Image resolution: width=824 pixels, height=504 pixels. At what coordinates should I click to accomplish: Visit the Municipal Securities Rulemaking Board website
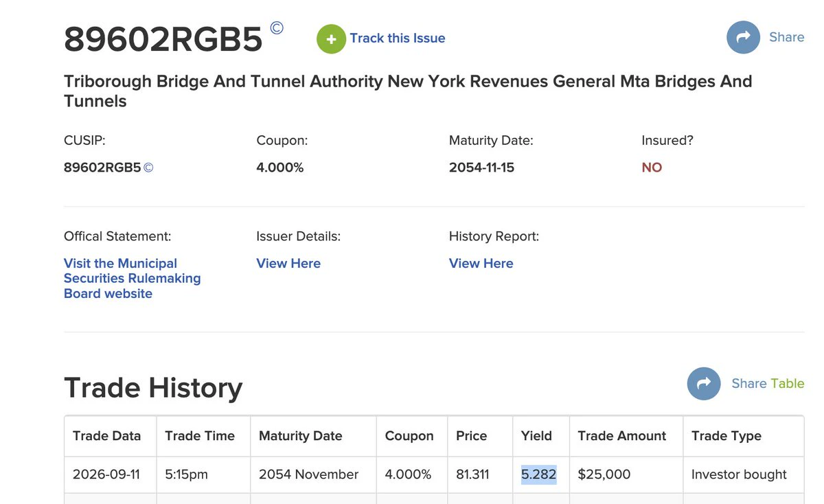tap(133, 278)
